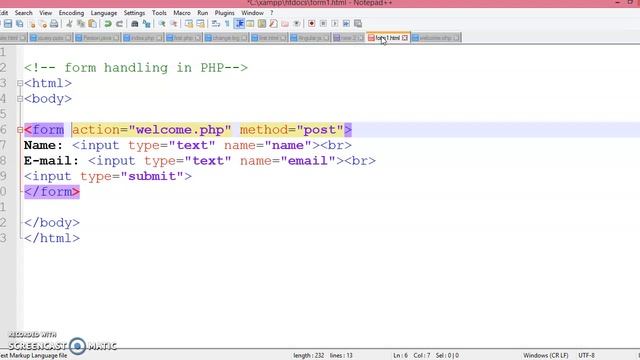
Task: Toggle the file monitoring eye icon
Action: [x=297, y=24]
